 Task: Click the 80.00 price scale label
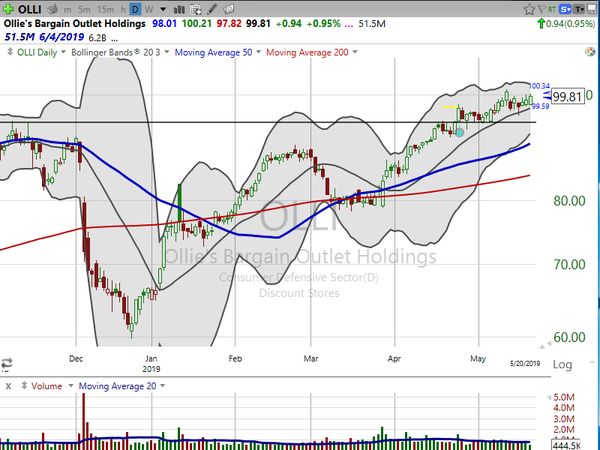[x=569, y=201]
